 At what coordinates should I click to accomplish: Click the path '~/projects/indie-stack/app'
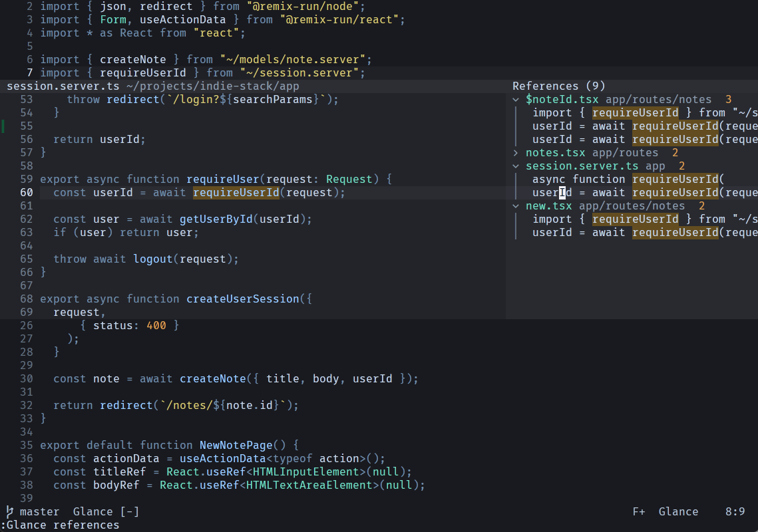pyautogui.click(x=213, y=86)
